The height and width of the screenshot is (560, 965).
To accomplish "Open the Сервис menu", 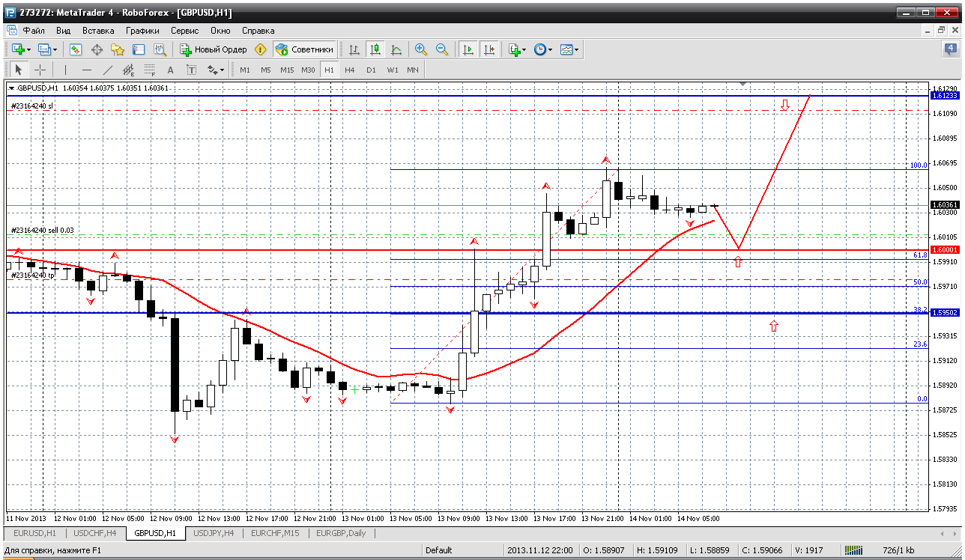I will coord(184,31).
